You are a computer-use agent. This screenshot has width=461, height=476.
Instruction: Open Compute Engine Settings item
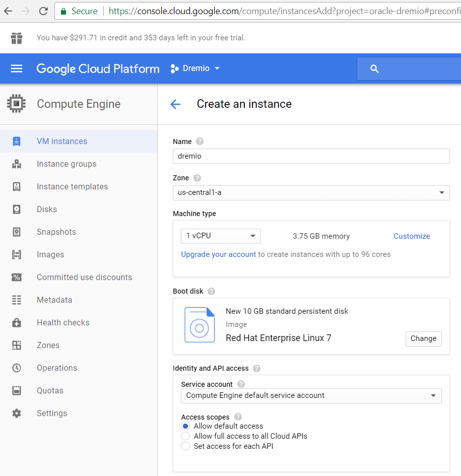79,413
